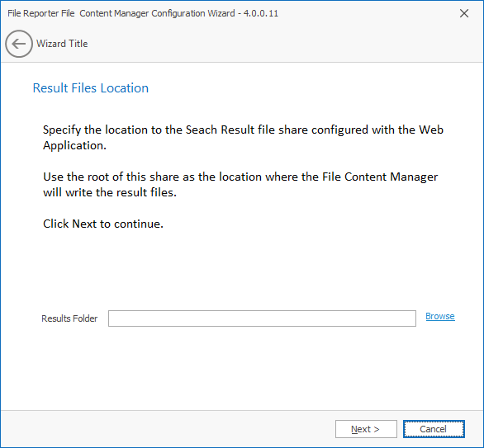Cancel the configuration wizard
This screenshot has width=484, height=448.
[x=434, y=429]
